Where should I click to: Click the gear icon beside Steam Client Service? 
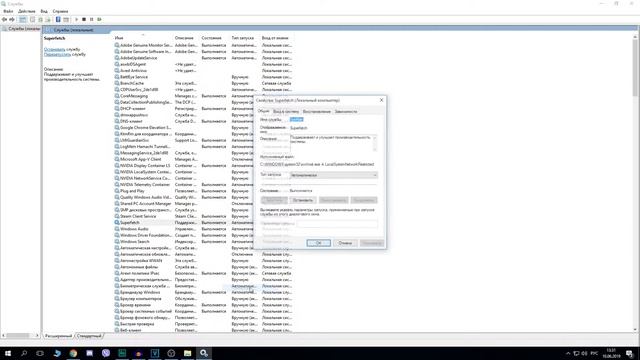coord(117,216)
